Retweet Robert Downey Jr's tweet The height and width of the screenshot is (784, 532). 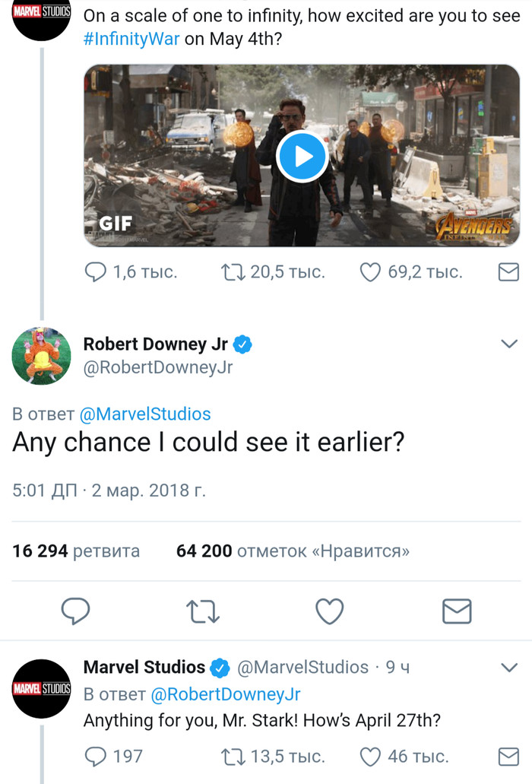pyautogui.click(x=203, y=611)
